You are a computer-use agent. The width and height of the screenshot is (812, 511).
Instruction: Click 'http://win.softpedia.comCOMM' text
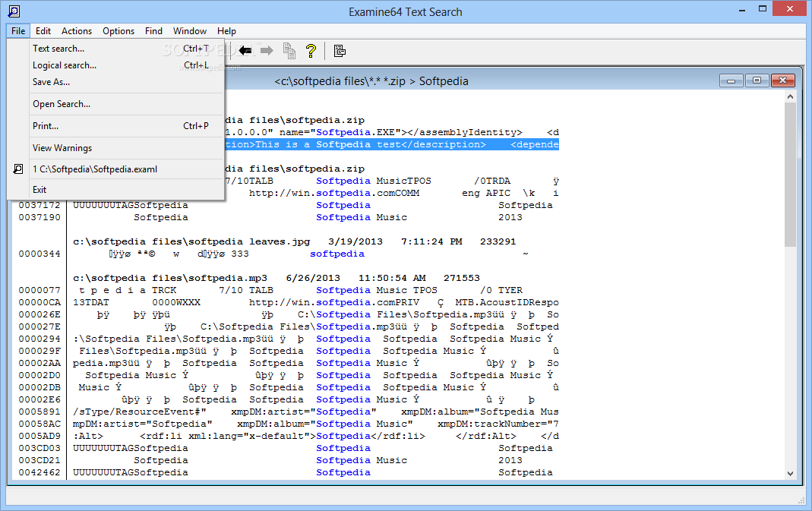point(334,193)
